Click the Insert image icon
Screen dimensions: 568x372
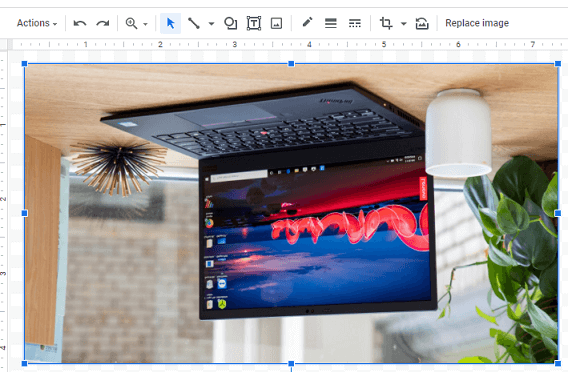coord(276,23)
